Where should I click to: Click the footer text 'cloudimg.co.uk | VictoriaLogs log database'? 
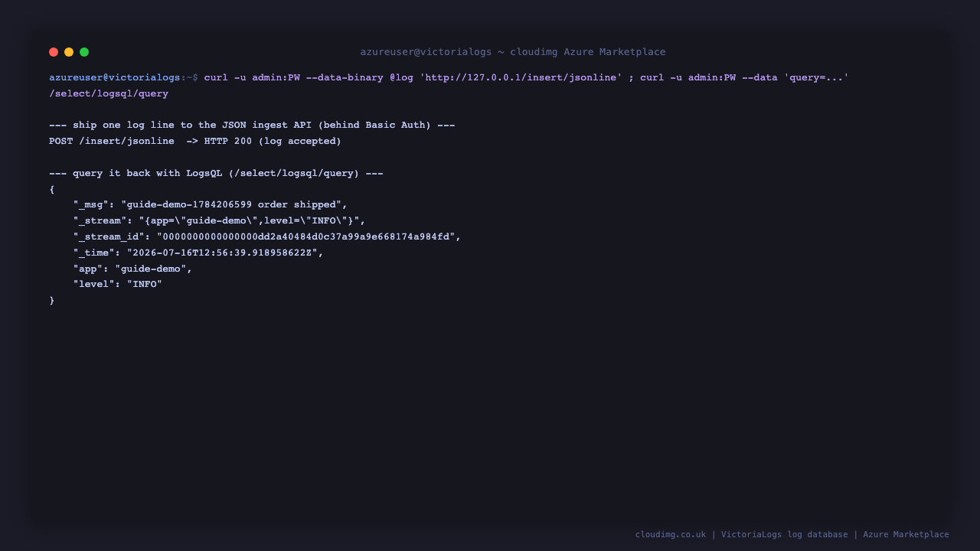742,534
